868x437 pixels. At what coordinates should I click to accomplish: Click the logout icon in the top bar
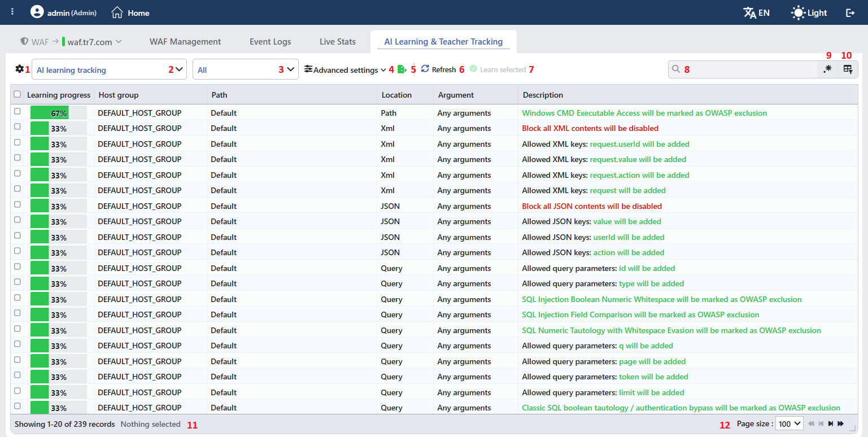[x=850, y=12]
